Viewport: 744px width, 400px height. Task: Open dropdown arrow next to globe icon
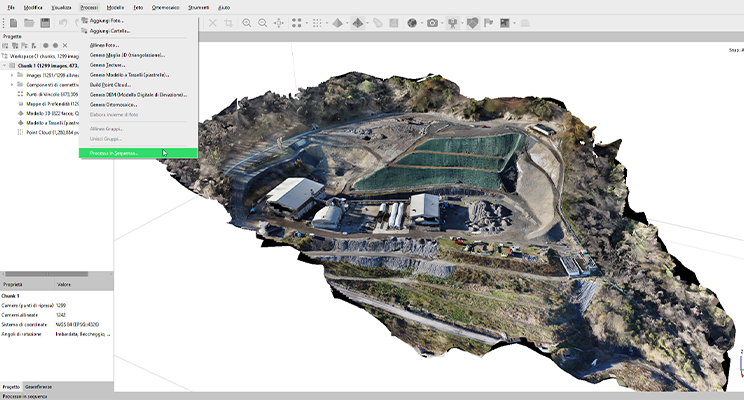tap(422, 23)
